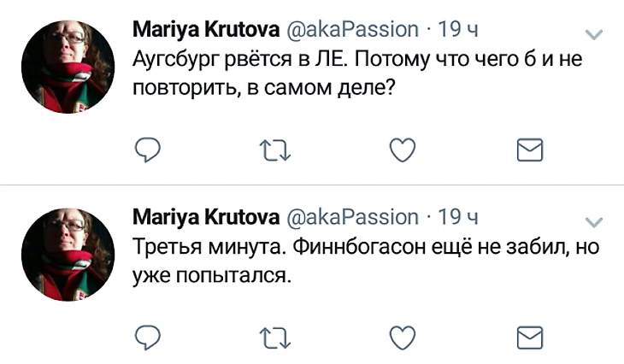Open the dropdown arrow on the Третья минута tweet

click(x=592, y=220)
